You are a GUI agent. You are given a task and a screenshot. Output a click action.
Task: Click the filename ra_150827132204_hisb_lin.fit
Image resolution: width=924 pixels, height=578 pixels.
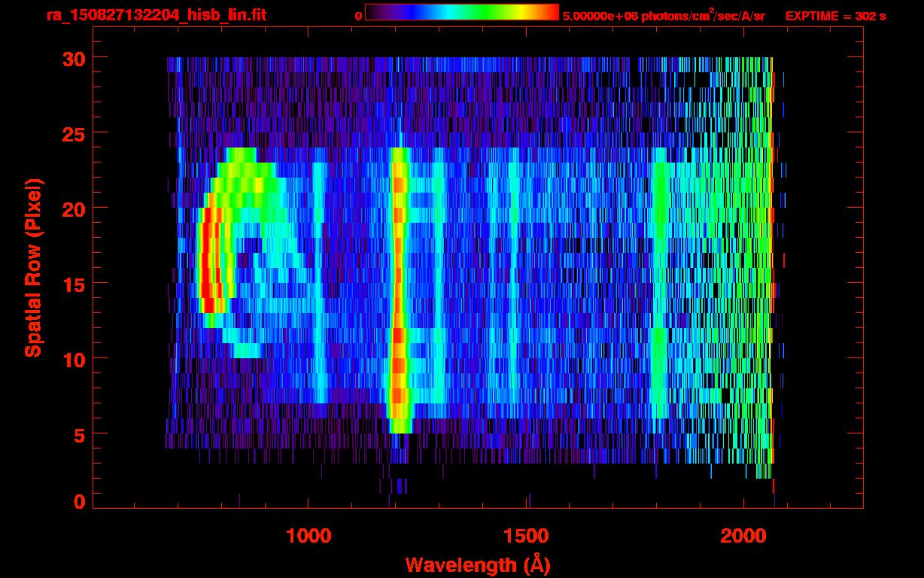click(x=156, y=15)
